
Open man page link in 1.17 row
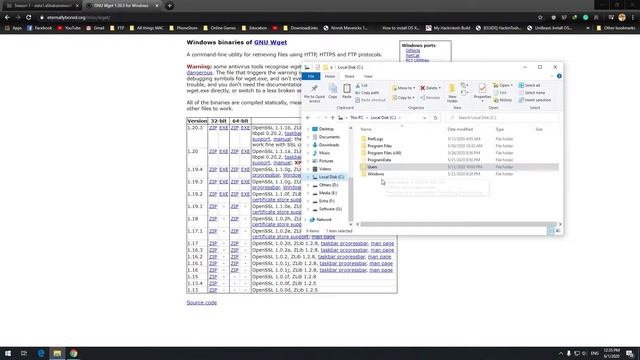pyautogui.click(x=382, y=243)
